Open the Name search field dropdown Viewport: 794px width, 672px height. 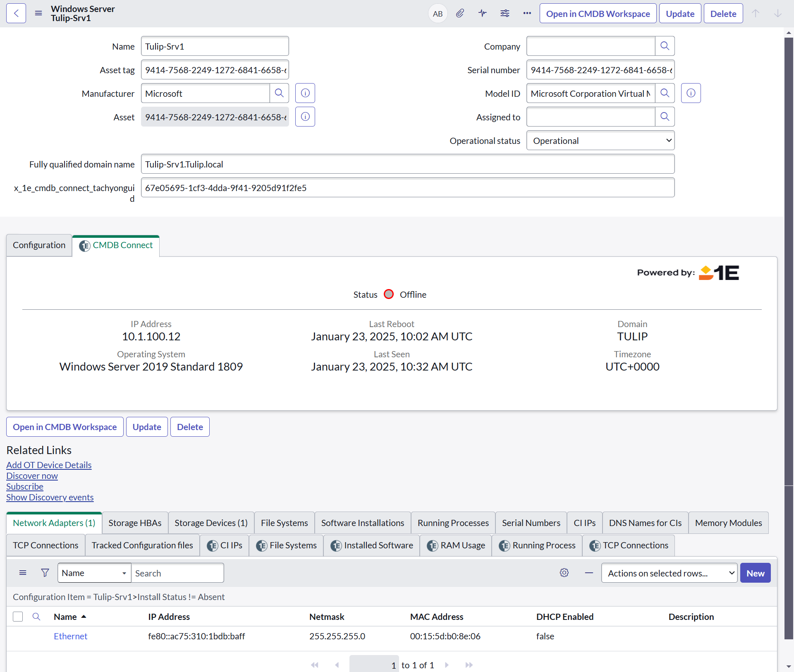(x=94, y=573)
